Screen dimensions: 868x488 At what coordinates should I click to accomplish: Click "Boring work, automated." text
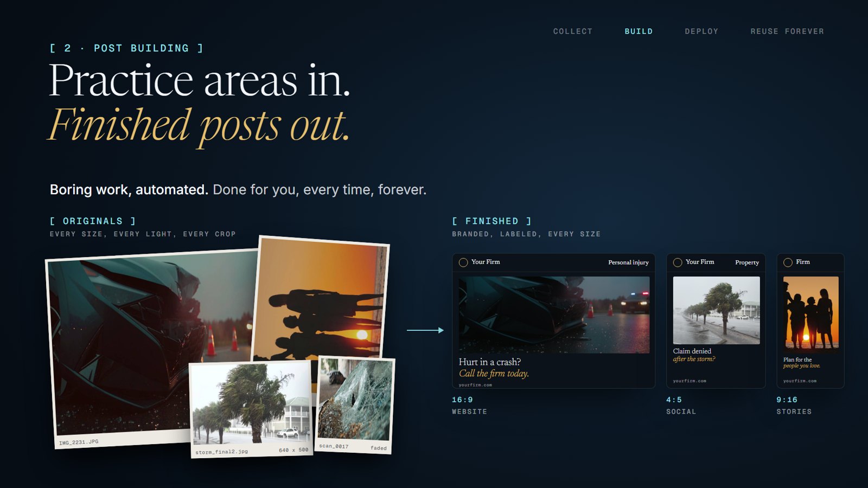pos(129,190)
